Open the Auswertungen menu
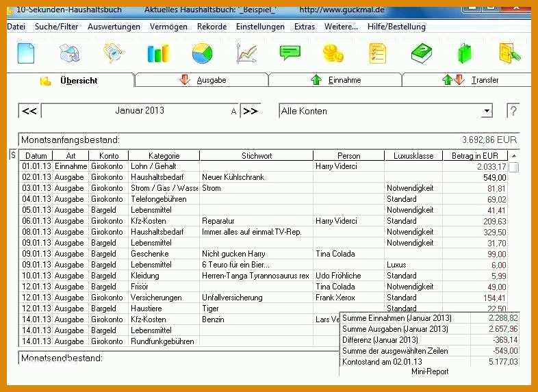Screen dimensions: 538x392 (114, 27)
